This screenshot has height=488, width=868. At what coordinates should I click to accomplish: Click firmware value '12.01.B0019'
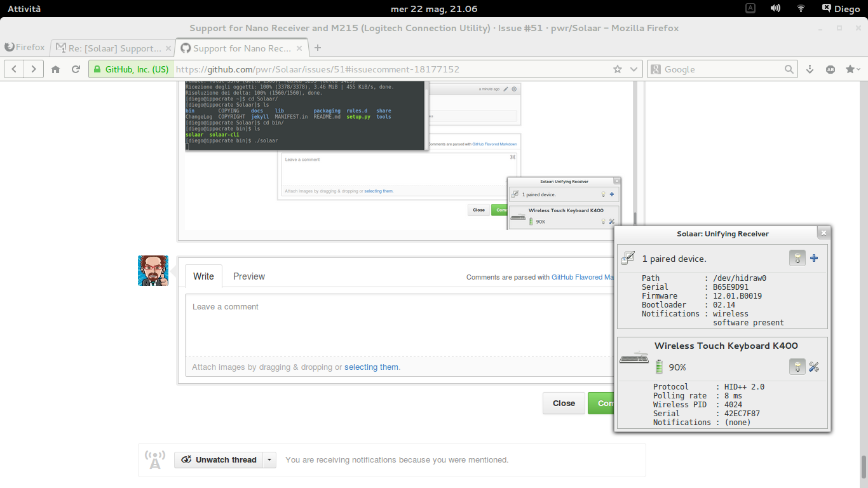(737, 295)
